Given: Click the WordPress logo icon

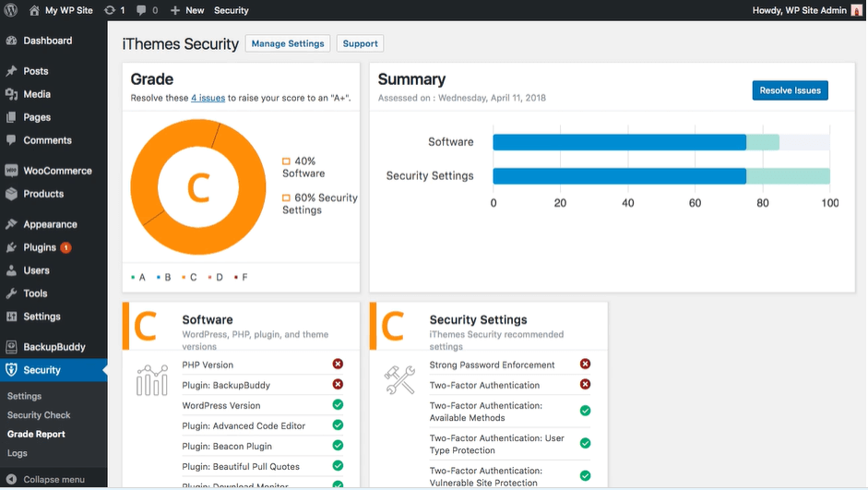Looking at the screenshot, I should (10, 10).
